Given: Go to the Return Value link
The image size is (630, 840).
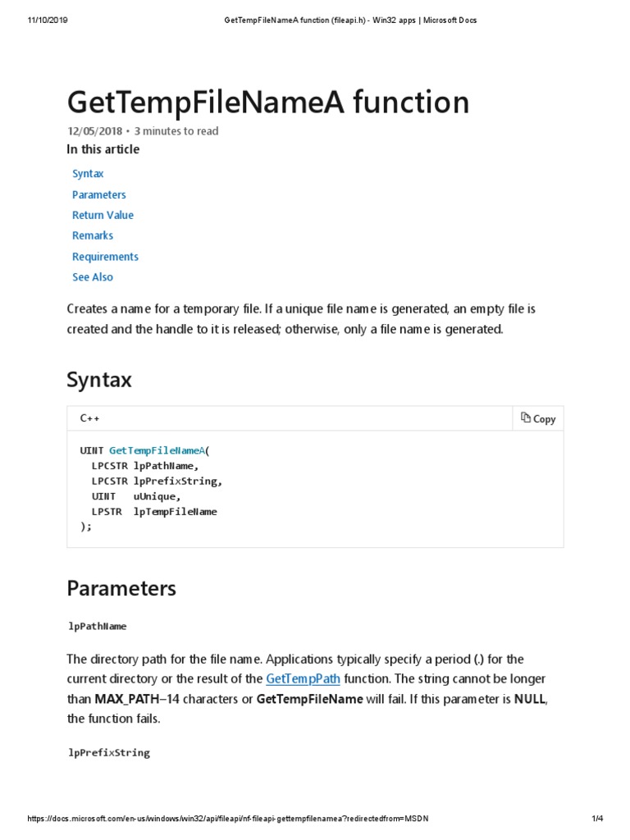Looking at the screenshot, I should point(103,215).
